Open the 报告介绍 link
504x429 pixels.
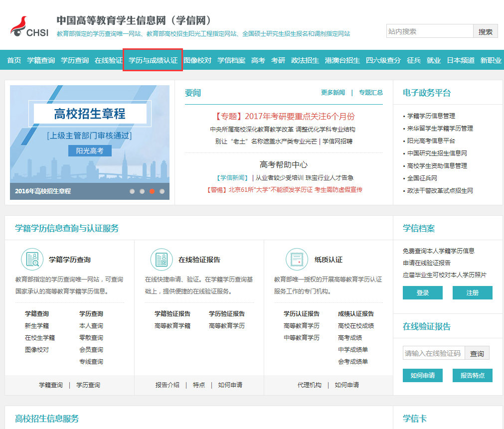168,385
